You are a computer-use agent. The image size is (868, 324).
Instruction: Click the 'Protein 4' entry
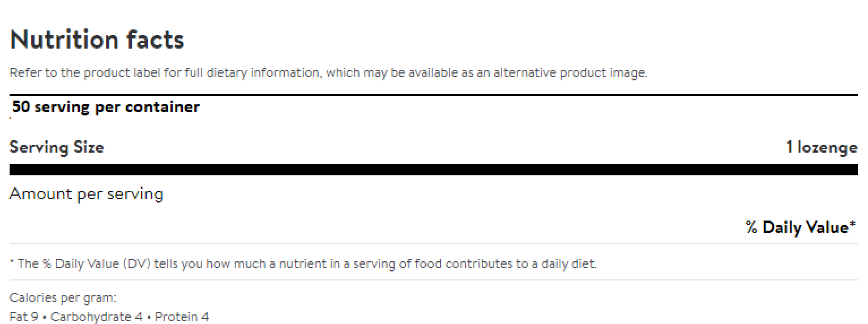182,317
